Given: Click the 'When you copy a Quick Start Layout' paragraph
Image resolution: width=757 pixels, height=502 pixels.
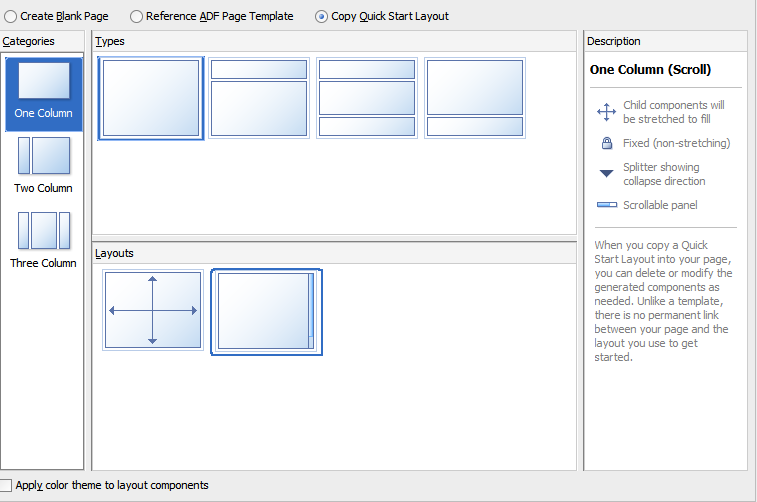Looking at the screenshot, I should (x=663, y=301).
